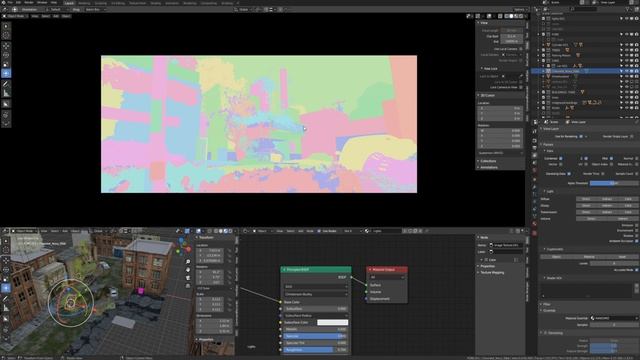Toggle Use for Rendering checkbox
The image size is (640, 360).
click(x=581, y=136)
